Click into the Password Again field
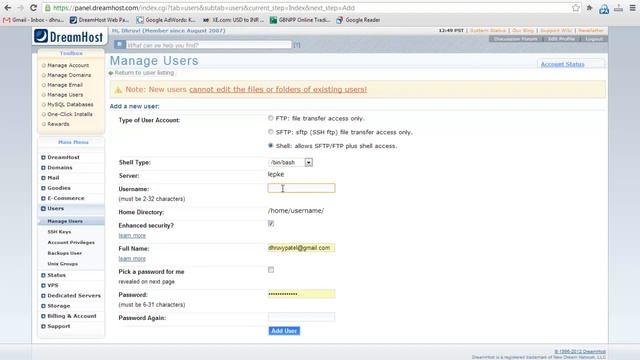The height and width of the screenshot is (360, 640). pyautogui.click(x=301, y=317)
